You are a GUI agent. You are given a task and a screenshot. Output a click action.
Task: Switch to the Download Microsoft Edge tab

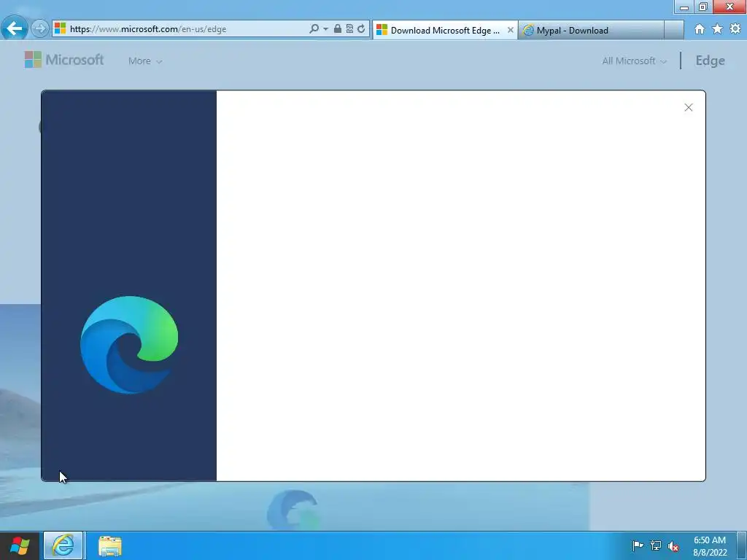click(444, 30)
